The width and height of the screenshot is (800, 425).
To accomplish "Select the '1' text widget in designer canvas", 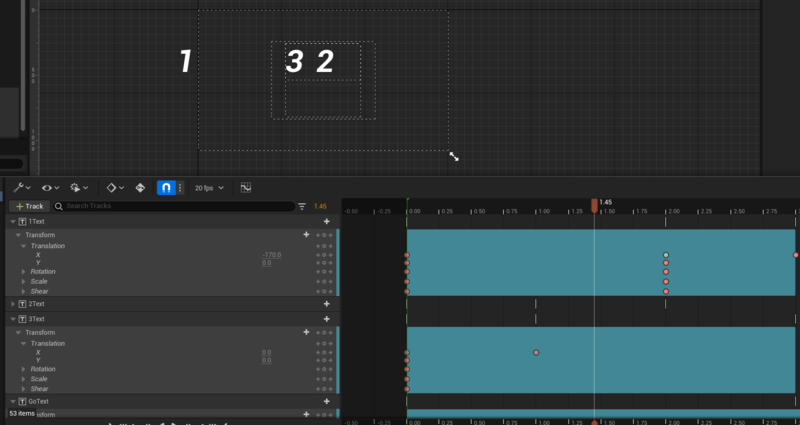I will pos(186,61).
